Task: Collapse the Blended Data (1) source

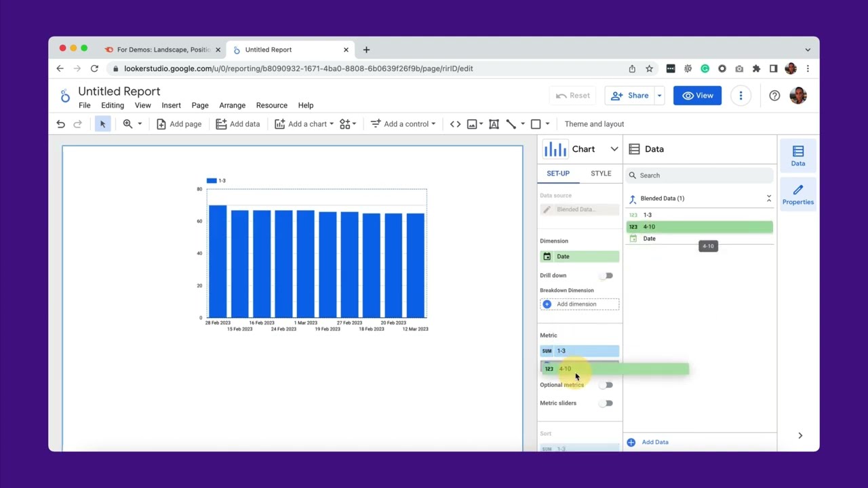Action: [x=768, y=199]
